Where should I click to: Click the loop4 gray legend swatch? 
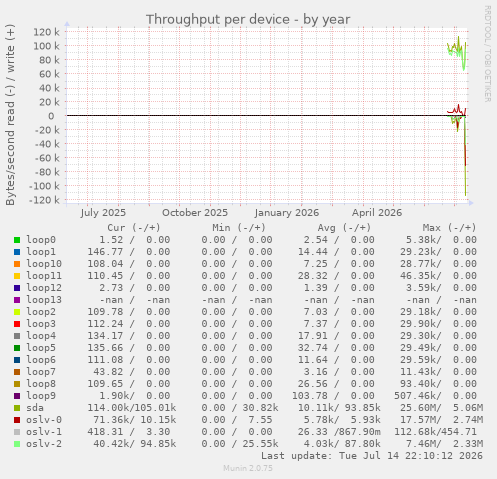(x=17, y=336)
